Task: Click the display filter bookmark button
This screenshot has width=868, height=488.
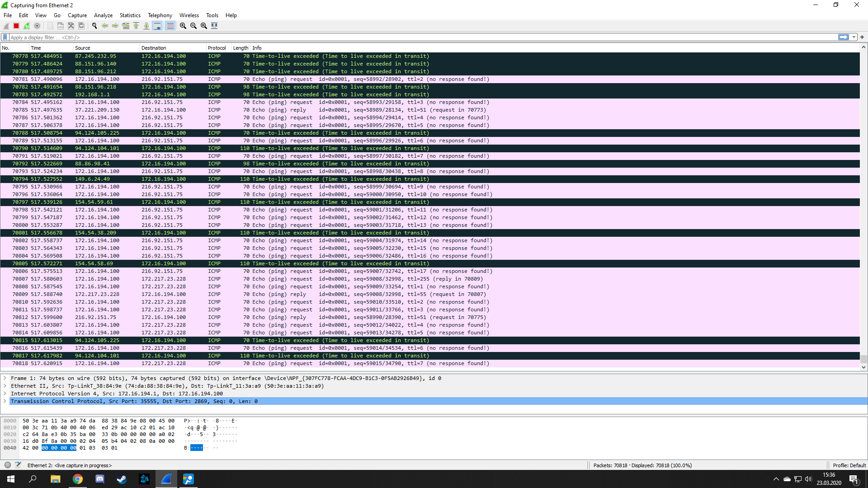Action: tap(5, 38)
